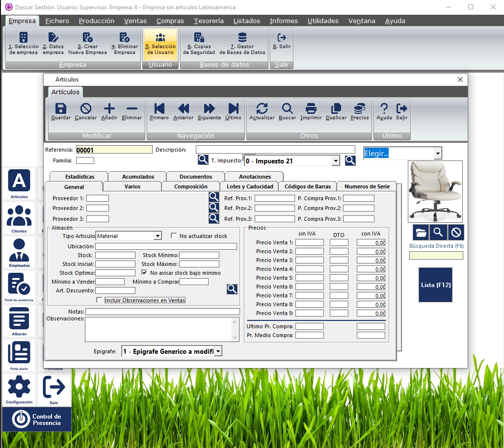Image resolution: width=504 pixels, height=448 pixels.
Task: Click the Guardar save icon
Action: click(61, 111)
